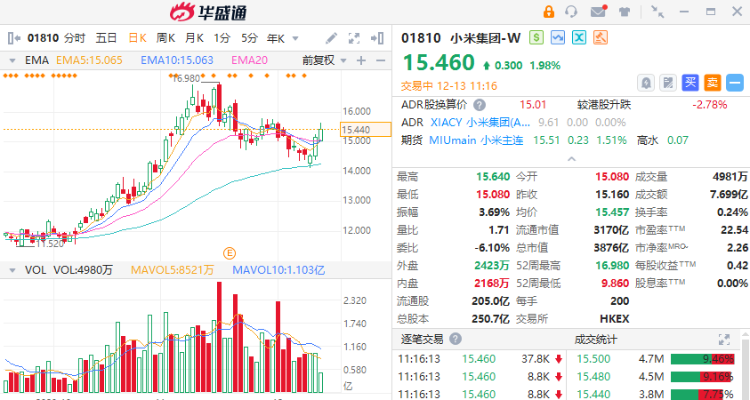Collapse the ADR info section chevron
This screenshot has height=400, width=750.
tap(572, 159)
